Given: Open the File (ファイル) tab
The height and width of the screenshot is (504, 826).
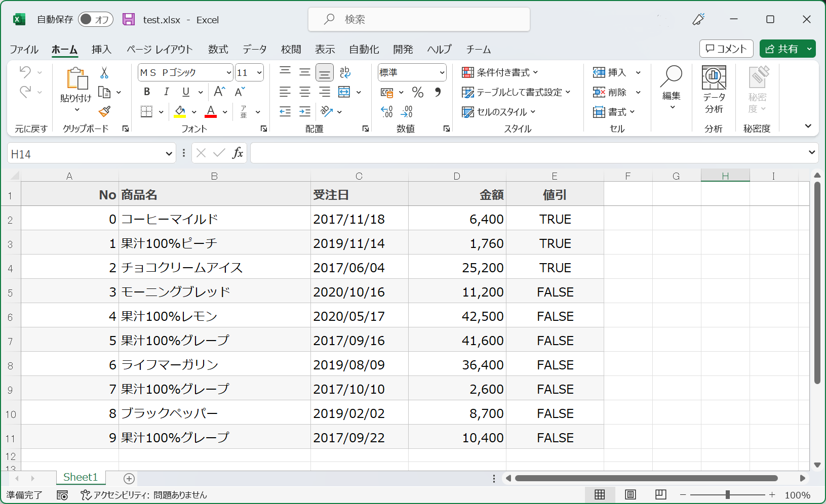Looking at the screenshot, I should pyautogui.click(x=24, y=49).
